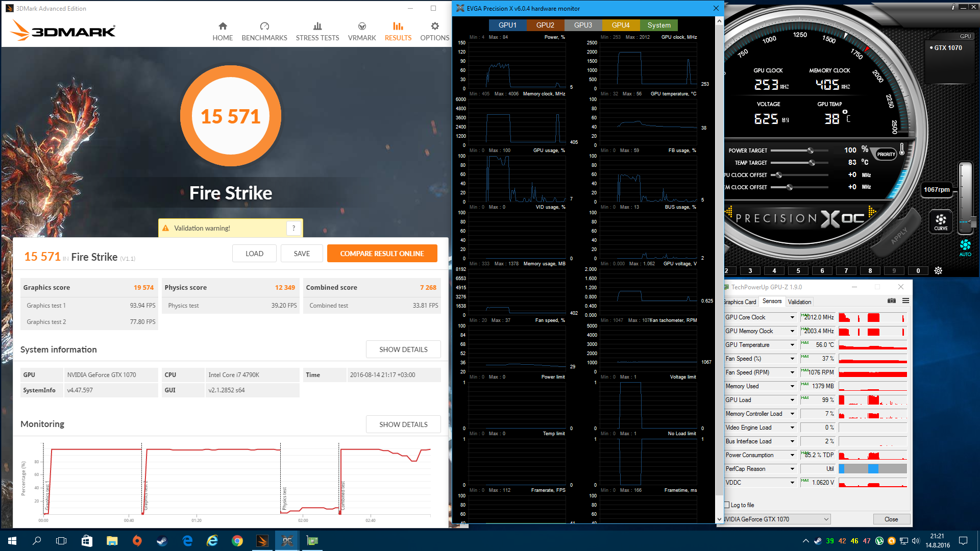This screenshot has height=551, width=980.
Task: Open Precision X settings gear icon
Action: point(938,271)
